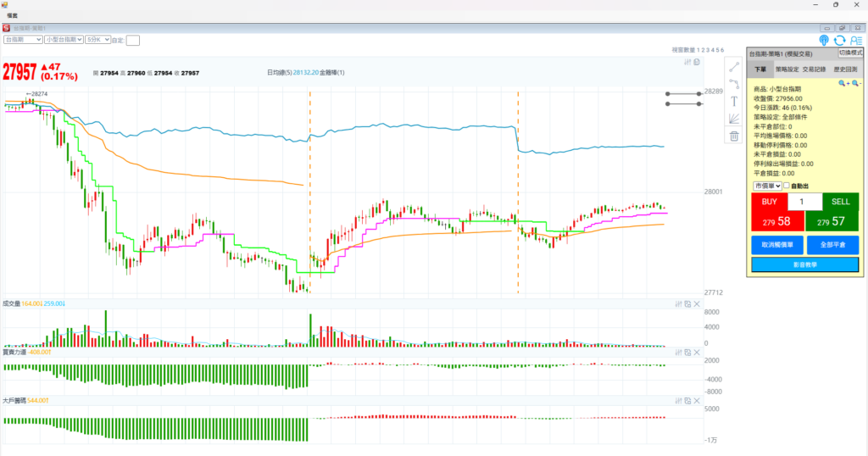The width and height of the screenshot is (868, 456).
Task: Expand the 小型台指期 product dropdown
Action: coord(64,39)
